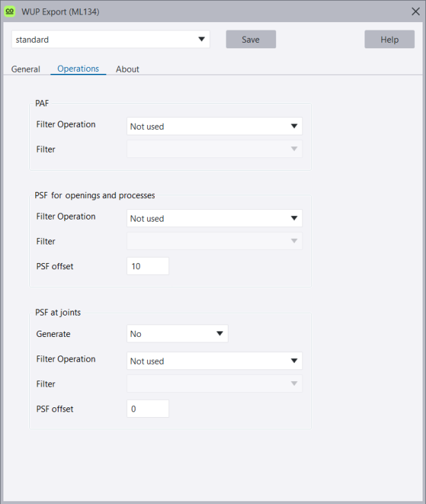Click the WUP Export app icon in title bar
This screenshot has width=426, height=504.
10,10
